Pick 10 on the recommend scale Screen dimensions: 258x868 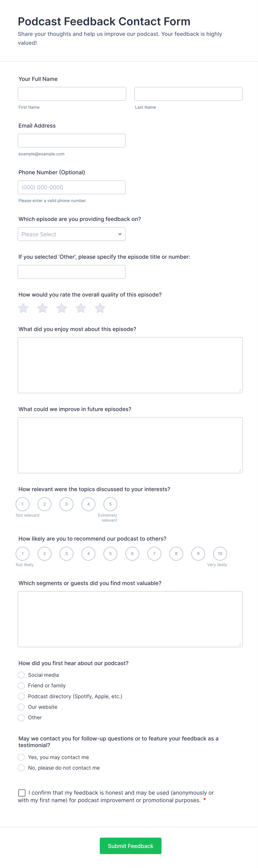(220, 554)
